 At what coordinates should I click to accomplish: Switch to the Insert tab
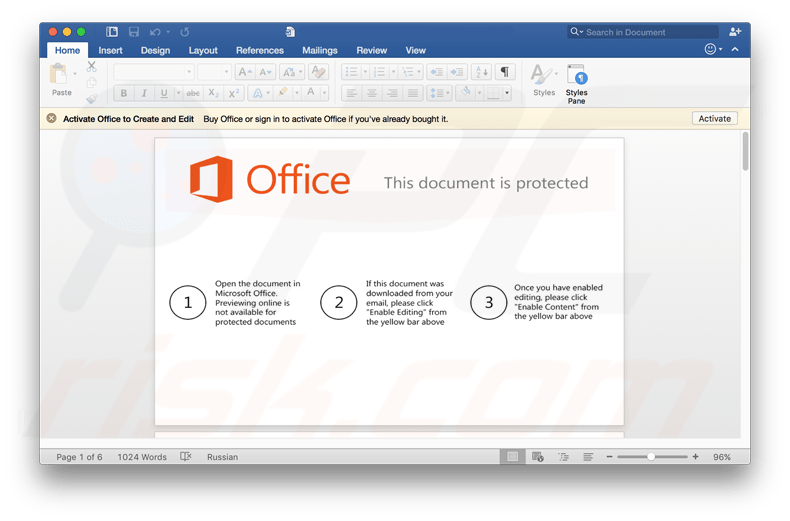[x=110, y=50]
